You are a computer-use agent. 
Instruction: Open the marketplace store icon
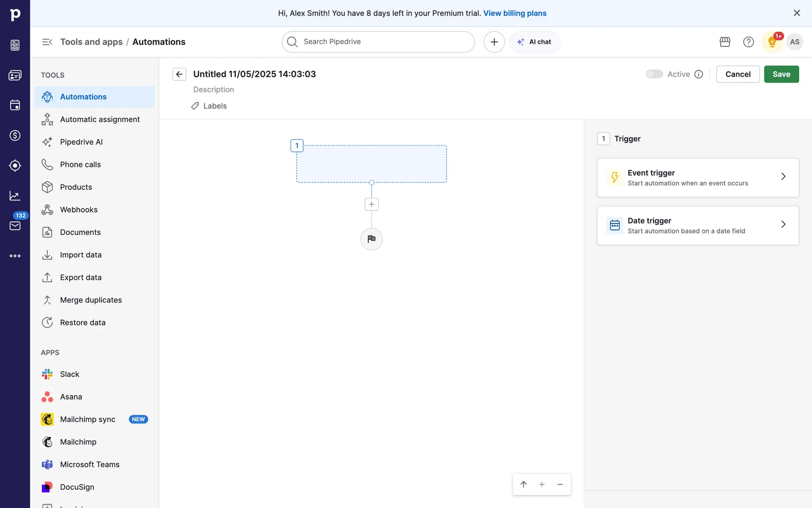pyautogui.click(x=725, y=42)
